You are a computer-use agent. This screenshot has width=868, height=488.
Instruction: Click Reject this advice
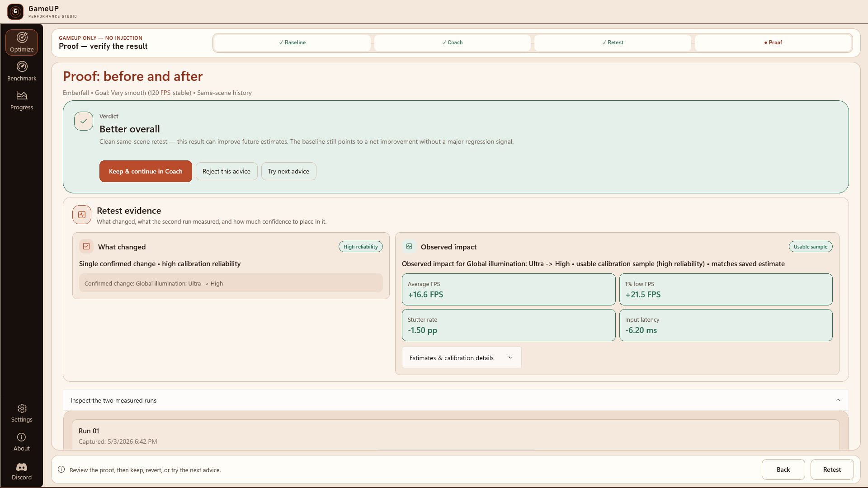click(226, 171)
